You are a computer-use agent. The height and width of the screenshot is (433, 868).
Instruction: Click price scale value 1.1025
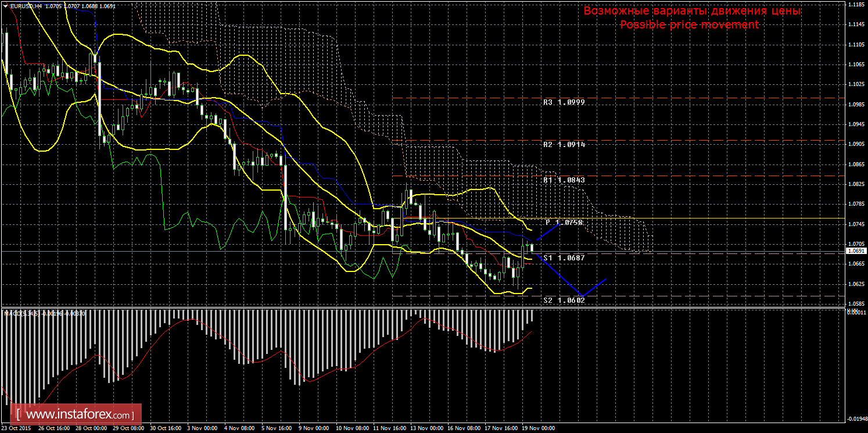click(x=856, y=84)
